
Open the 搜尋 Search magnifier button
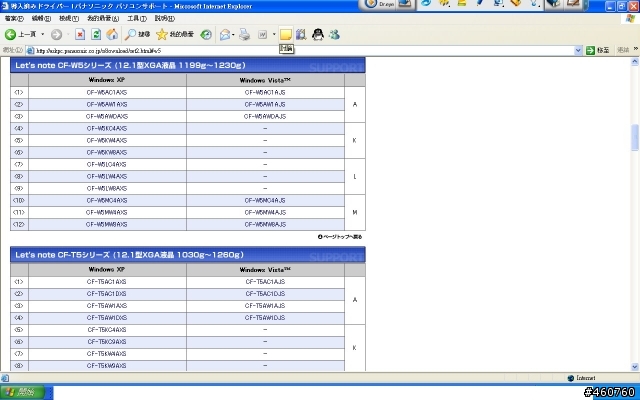tap(138, 35)
